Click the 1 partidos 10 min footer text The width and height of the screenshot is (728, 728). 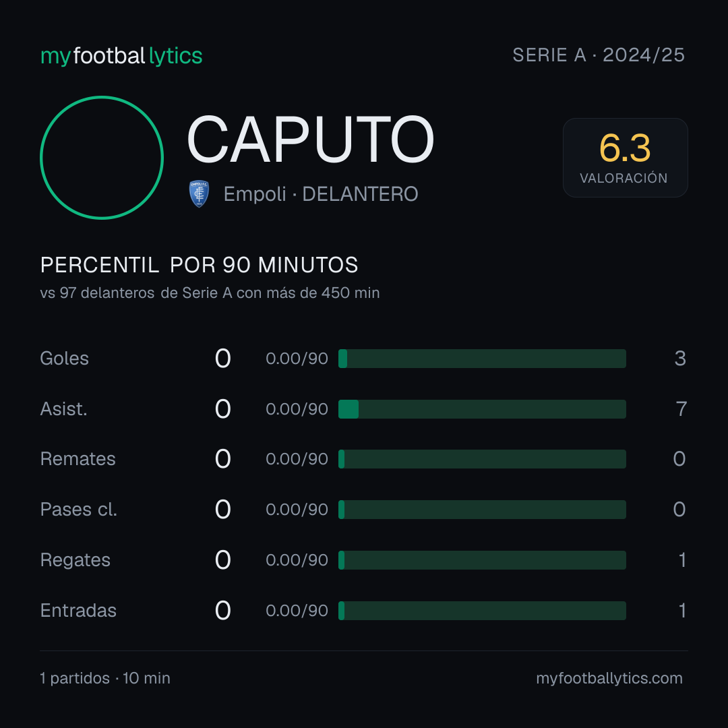coord(105,678)
